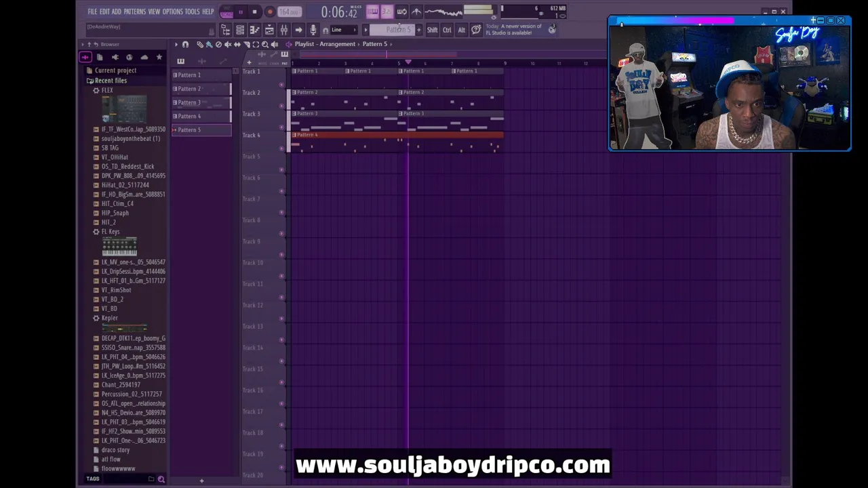
Task: Mute Track 1 using its green dot
Action: pos(281,85)
